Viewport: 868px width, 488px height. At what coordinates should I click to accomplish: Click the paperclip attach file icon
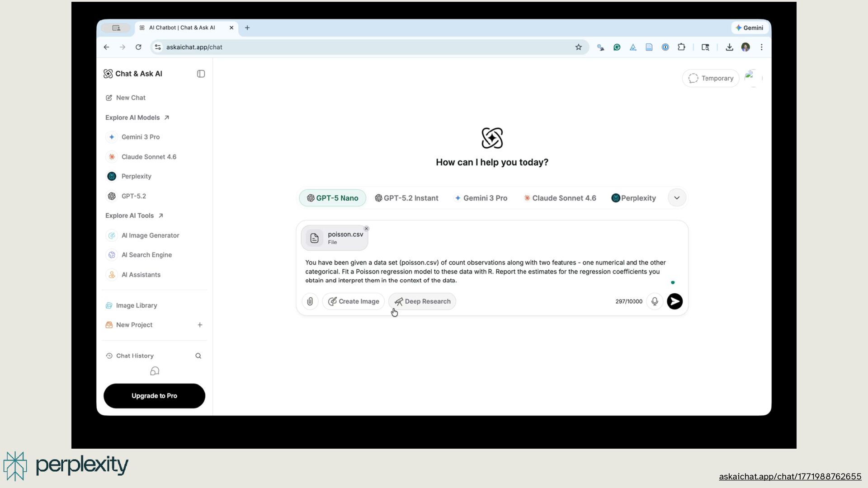click(x=310, y=301)
